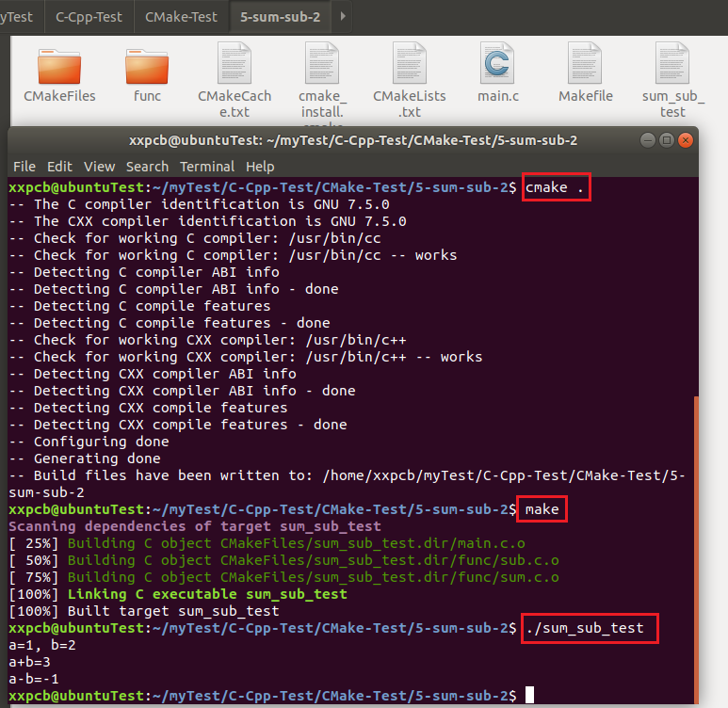The image size is (728, 708).
Task: Click the 'a+b=3' output line
Action: point(29,662)
